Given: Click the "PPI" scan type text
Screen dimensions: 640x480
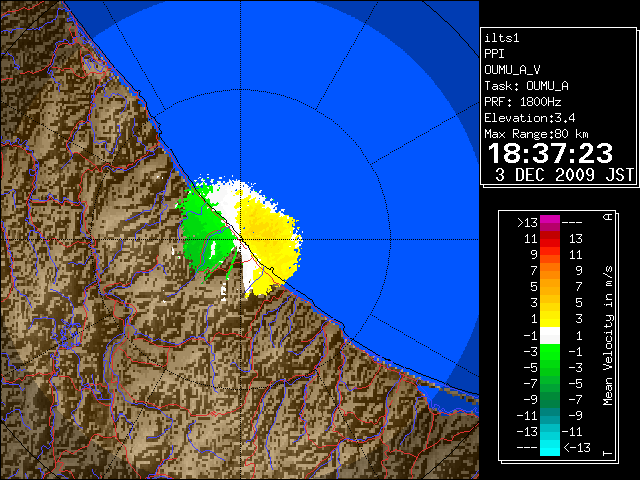Looking at the screenshot, I should point(494,54).
